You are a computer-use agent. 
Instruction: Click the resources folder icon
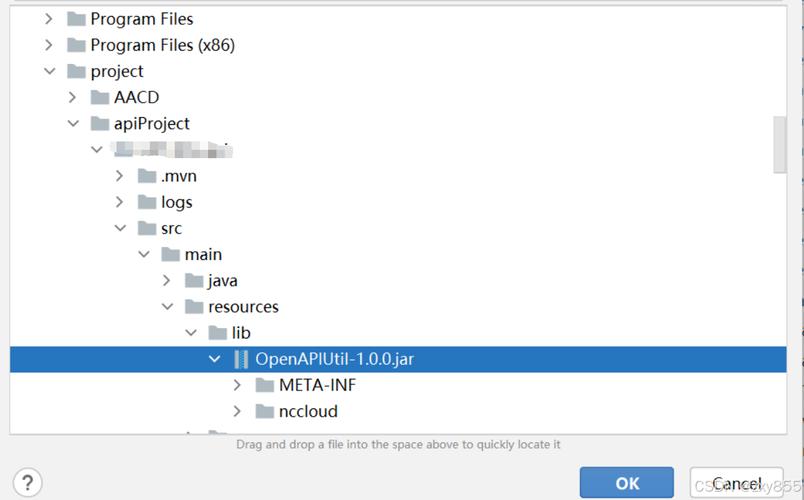click(x=194, y=307)
